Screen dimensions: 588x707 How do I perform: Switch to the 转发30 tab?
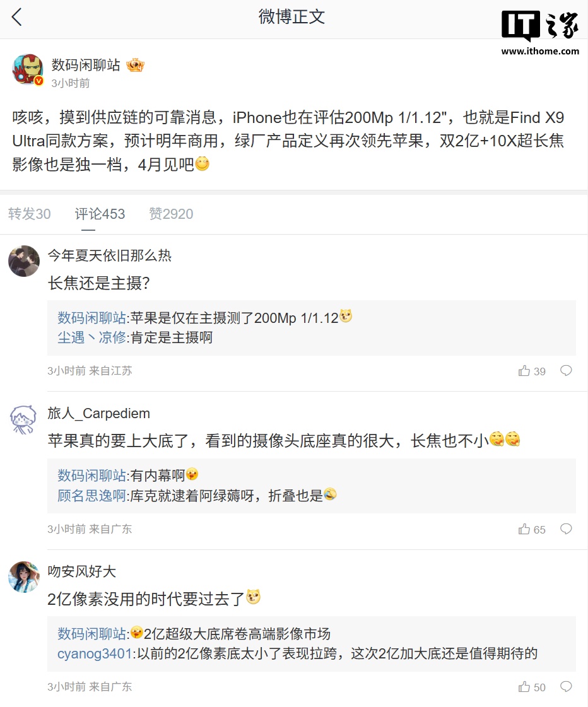click(x=29, y=214)
